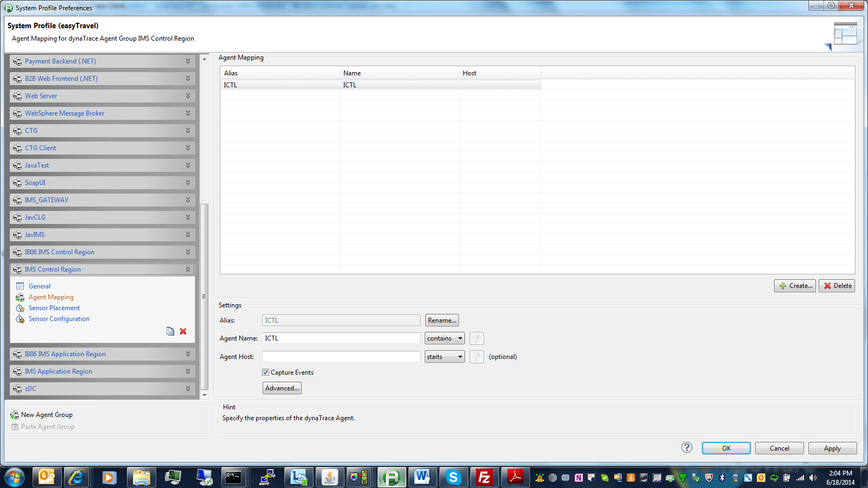Sort the table by Name column
The width and height of the screenshot is (868, 488).
[400, 73]
